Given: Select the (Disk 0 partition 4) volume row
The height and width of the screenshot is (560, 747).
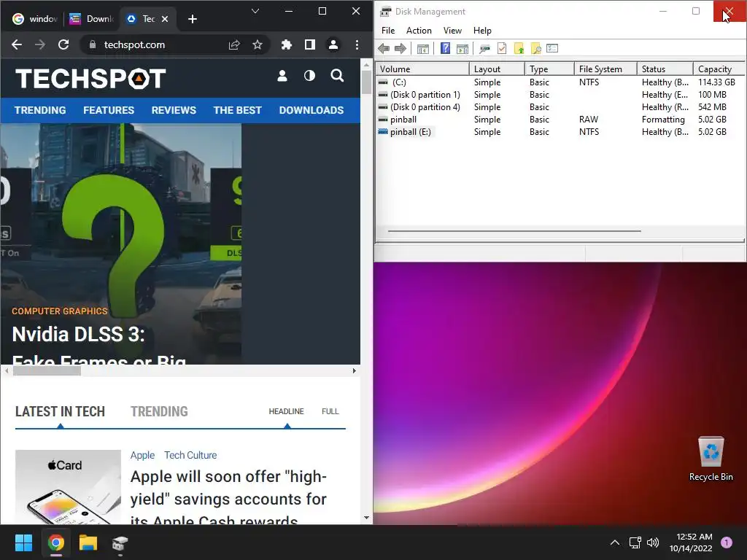Looking at the screenshot, I should click(560, 107).
